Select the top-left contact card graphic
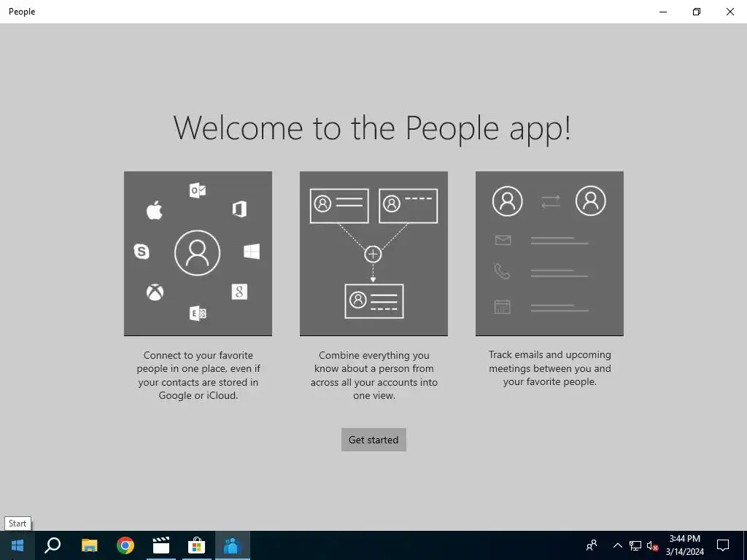This screenshot has width=747, height=560. tap(339, 206)
